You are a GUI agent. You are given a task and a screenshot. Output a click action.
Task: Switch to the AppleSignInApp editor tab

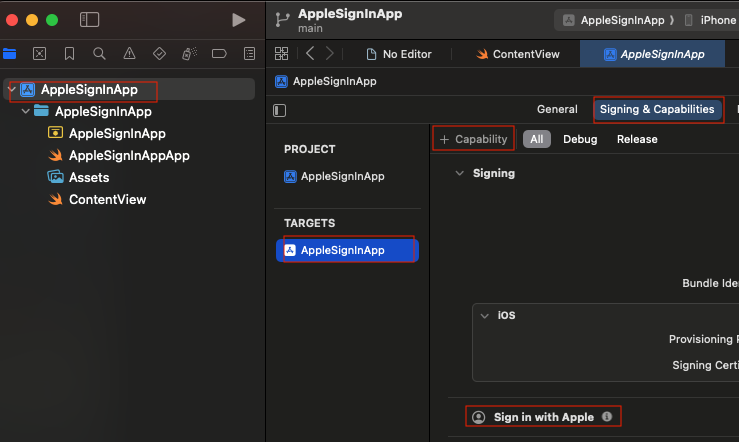click(x=653, y=54)
